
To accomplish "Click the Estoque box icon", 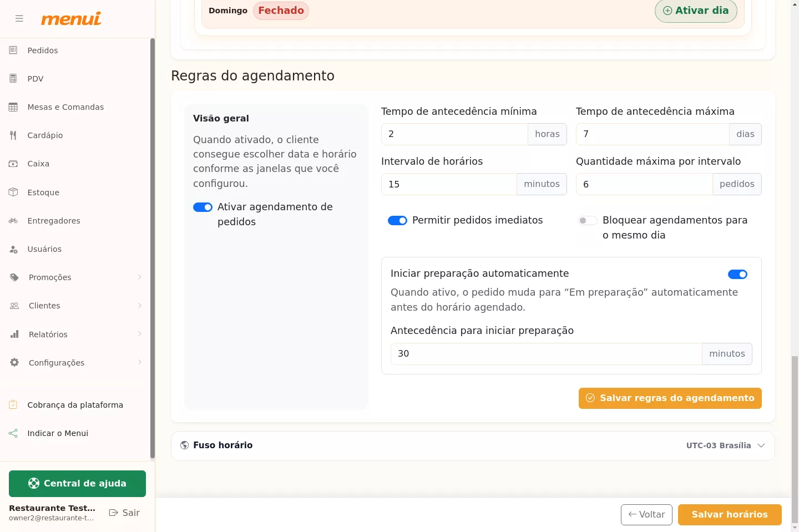I will [x=13, y=192].
